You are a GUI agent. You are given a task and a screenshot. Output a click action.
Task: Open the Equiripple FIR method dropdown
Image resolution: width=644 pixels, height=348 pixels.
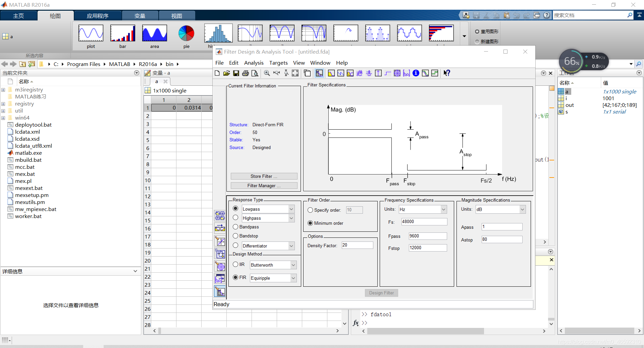[293, 278]
